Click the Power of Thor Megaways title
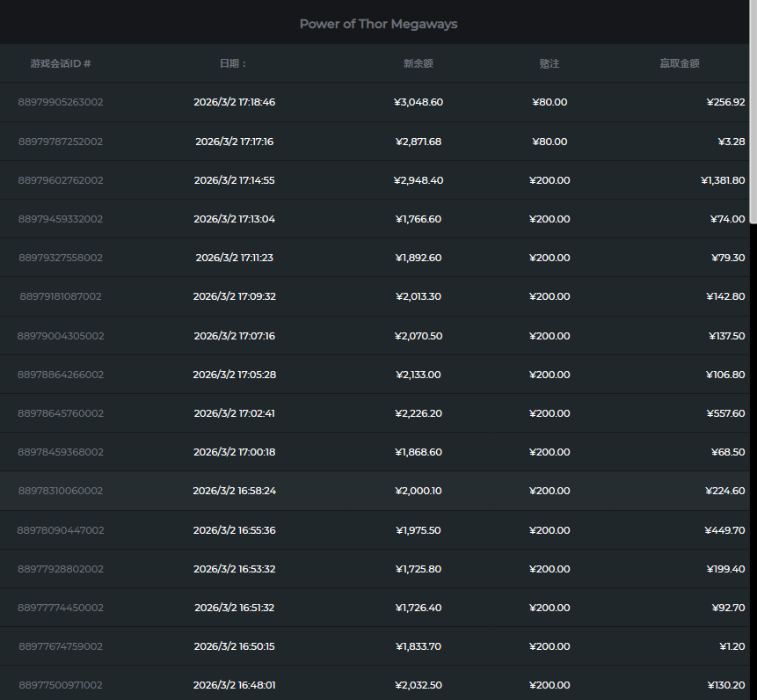The image size is (757, 700). pyautogui.click(x=378, y=24)
